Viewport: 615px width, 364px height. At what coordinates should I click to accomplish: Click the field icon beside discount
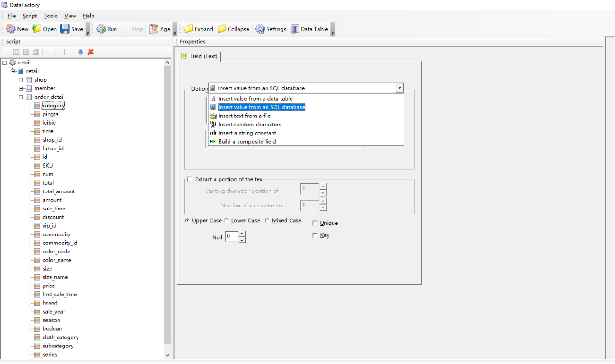click(x=37, y=217)
